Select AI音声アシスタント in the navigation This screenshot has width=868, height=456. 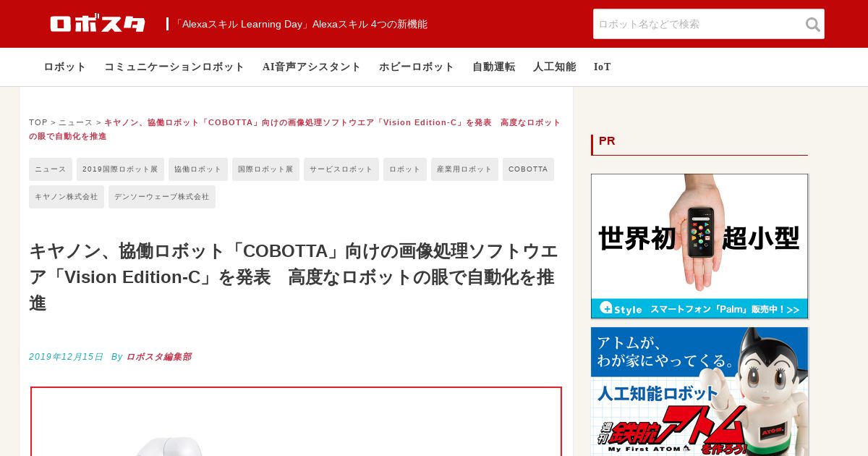pos(312,67)
